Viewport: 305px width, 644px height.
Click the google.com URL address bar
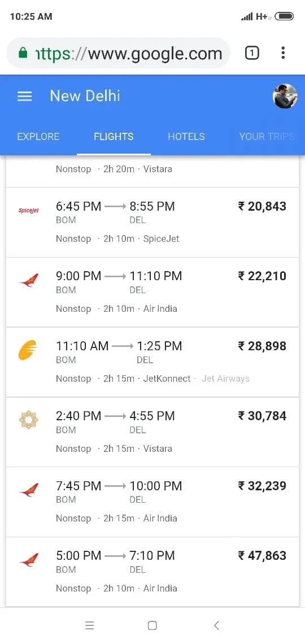[x=118, y=53]
